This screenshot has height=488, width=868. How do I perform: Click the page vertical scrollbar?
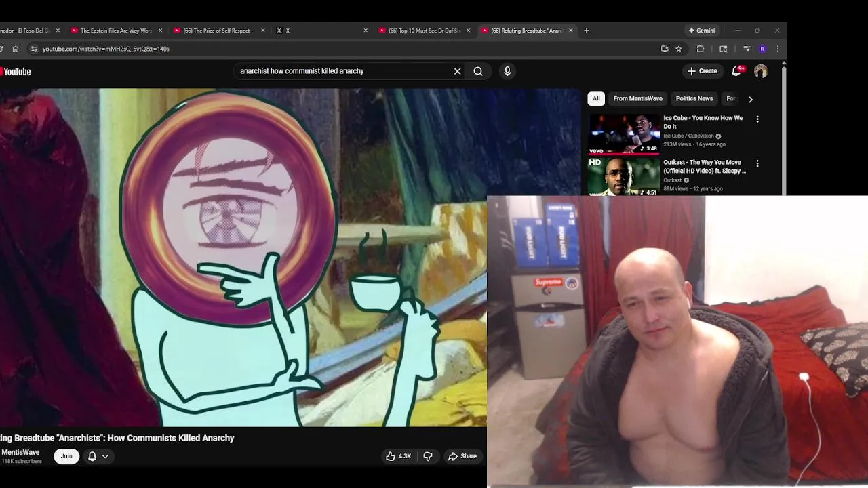point(784,129)
